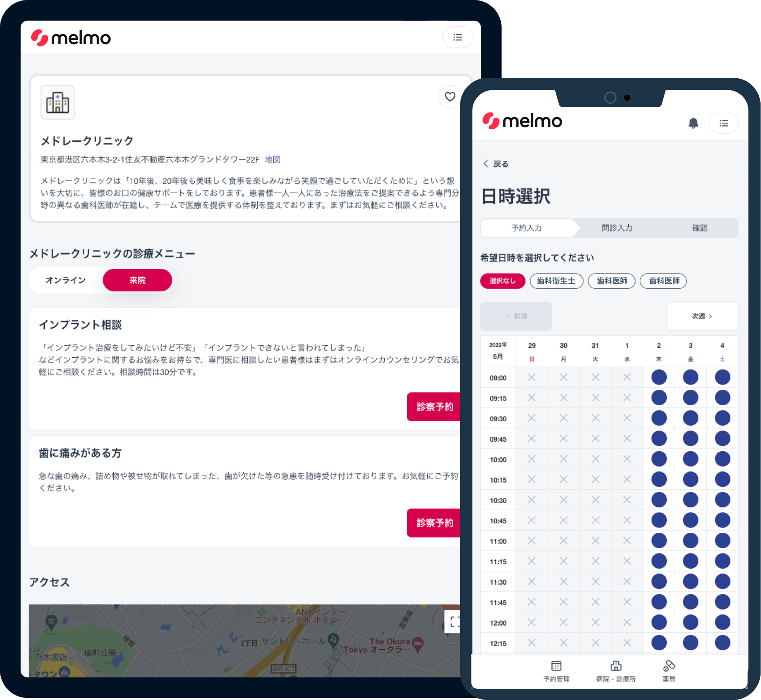Select the 09:00 Thursday available slot
The image size is (761, 700).
(659, 377)
